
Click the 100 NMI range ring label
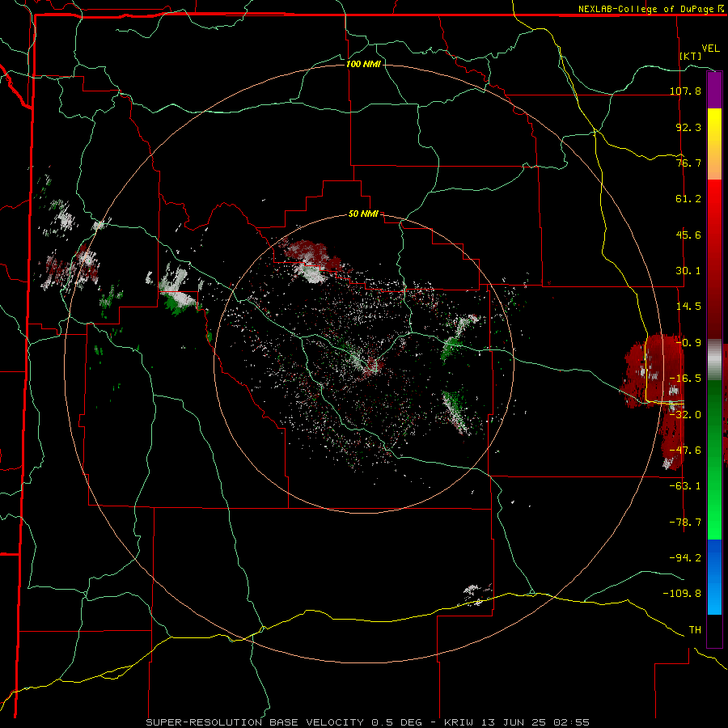point(363,64)
